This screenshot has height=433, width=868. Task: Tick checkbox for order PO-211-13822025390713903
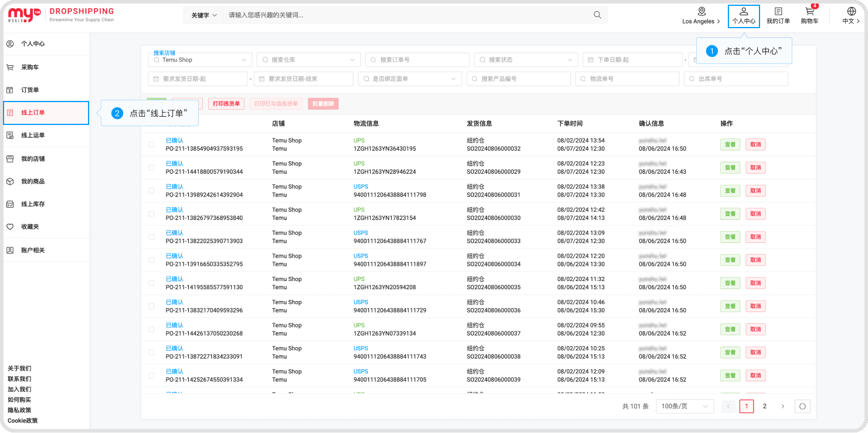pos(151,237)
